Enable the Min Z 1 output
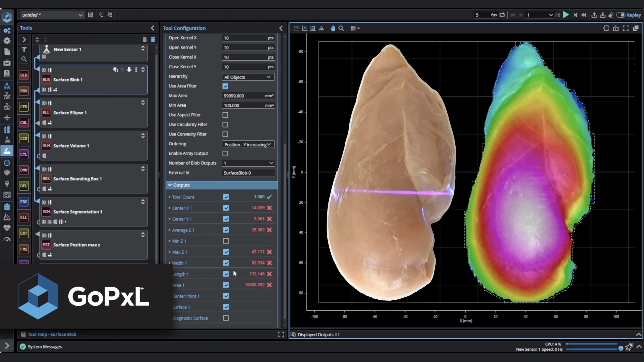This screenshot has height=362, width=644. click(x=226, y=241)
